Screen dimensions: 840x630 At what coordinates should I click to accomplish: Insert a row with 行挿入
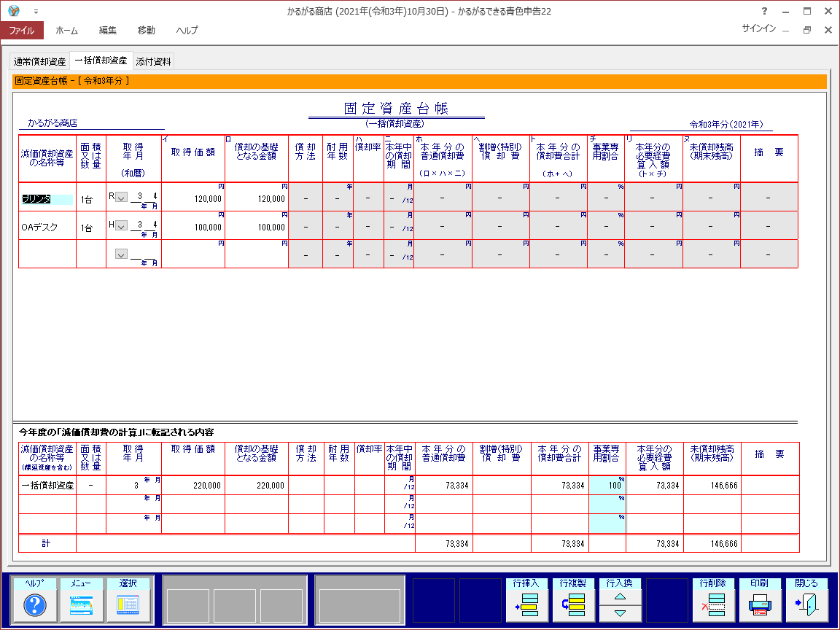coord(527,600)
